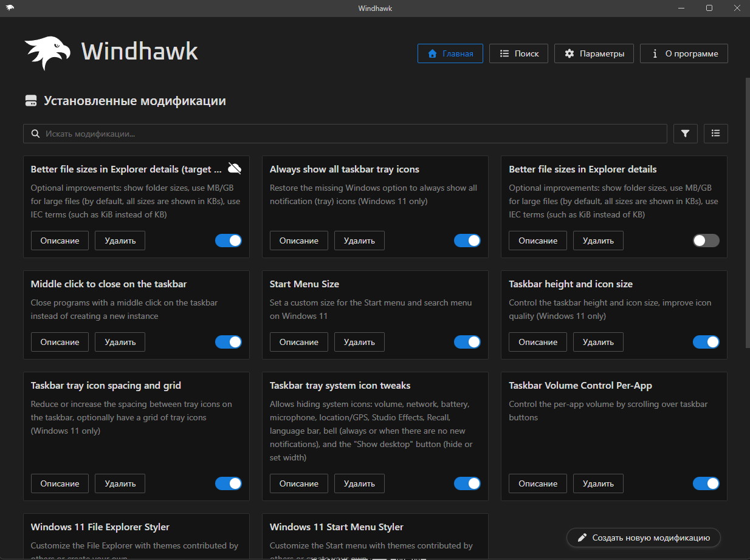Click the installed modifications drive icon
750x560 pixels.
coord(30,101)
